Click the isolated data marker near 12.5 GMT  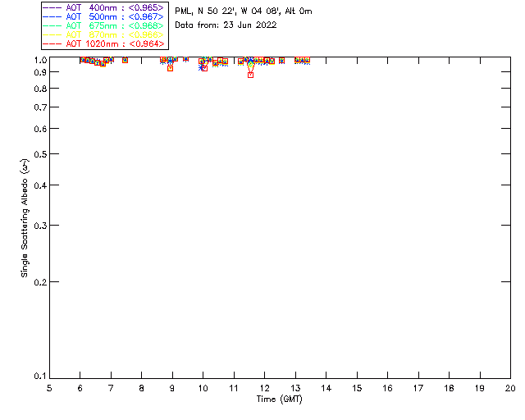coord(282,61)
